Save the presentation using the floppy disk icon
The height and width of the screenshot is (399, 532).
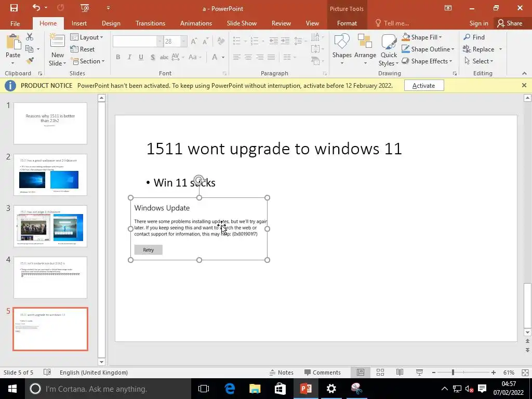pos(14,8)
